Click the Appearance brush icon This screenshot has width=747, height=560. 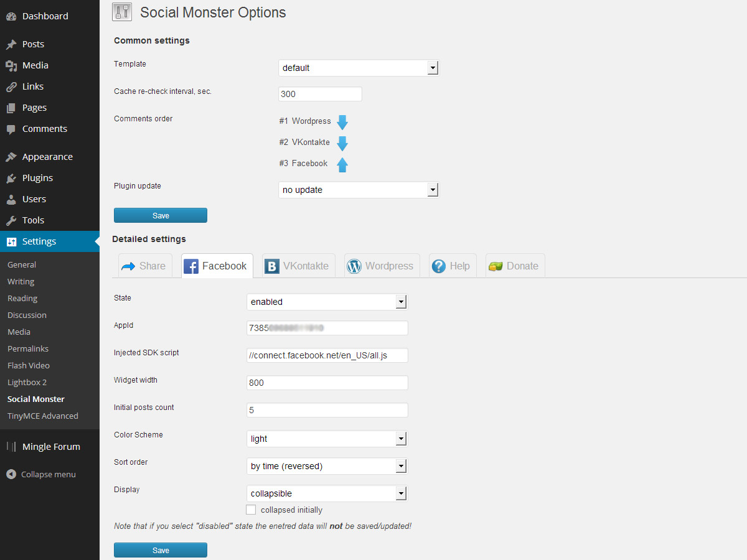coord(11,157)
